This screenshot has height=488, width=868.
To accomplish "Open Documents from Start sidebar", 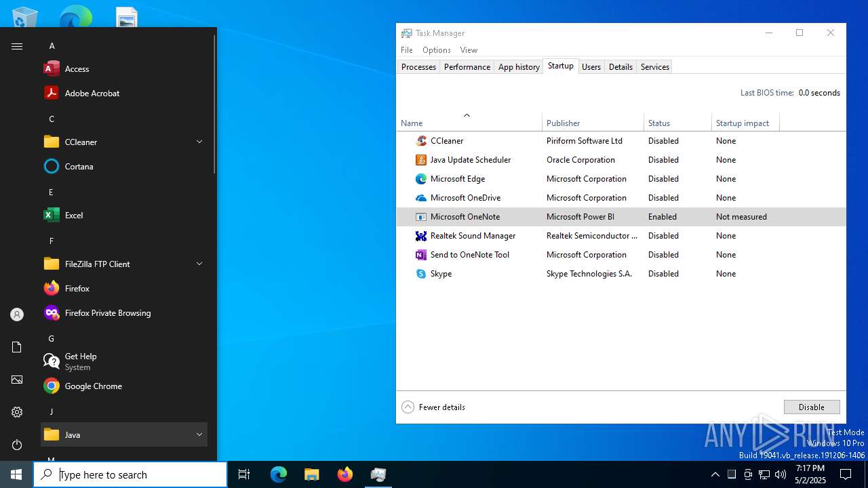I will tap(17, 347).
